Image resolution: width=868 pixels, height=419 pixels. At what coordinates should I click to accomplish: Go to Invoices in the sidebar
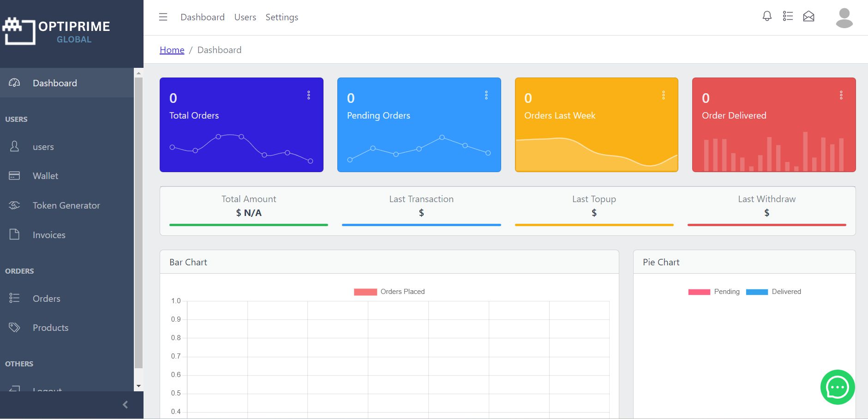pos(49,235)
